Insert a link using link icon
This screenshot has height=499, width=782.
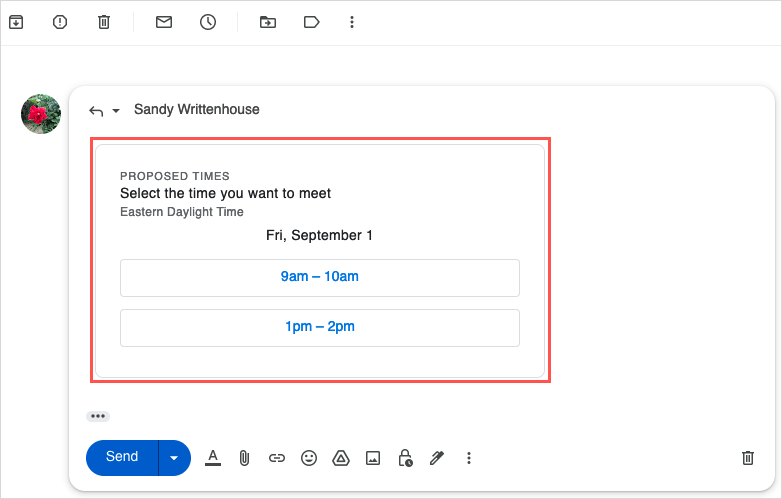pyautogui.click(x=277, y=458)
